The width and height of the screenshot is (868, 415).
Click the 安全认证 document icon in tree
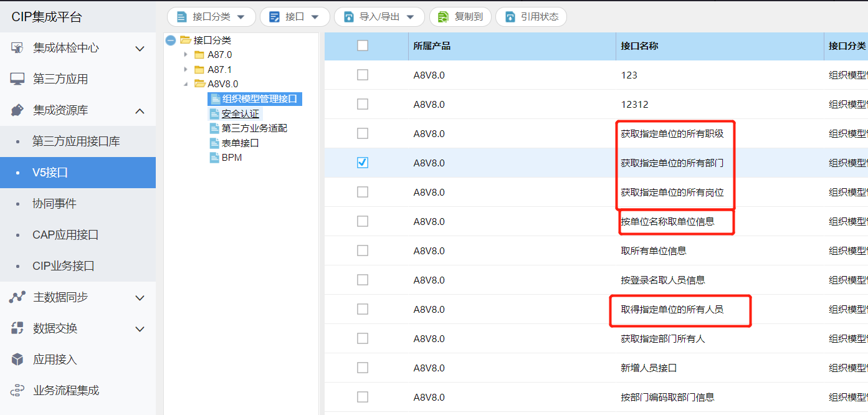214,114
